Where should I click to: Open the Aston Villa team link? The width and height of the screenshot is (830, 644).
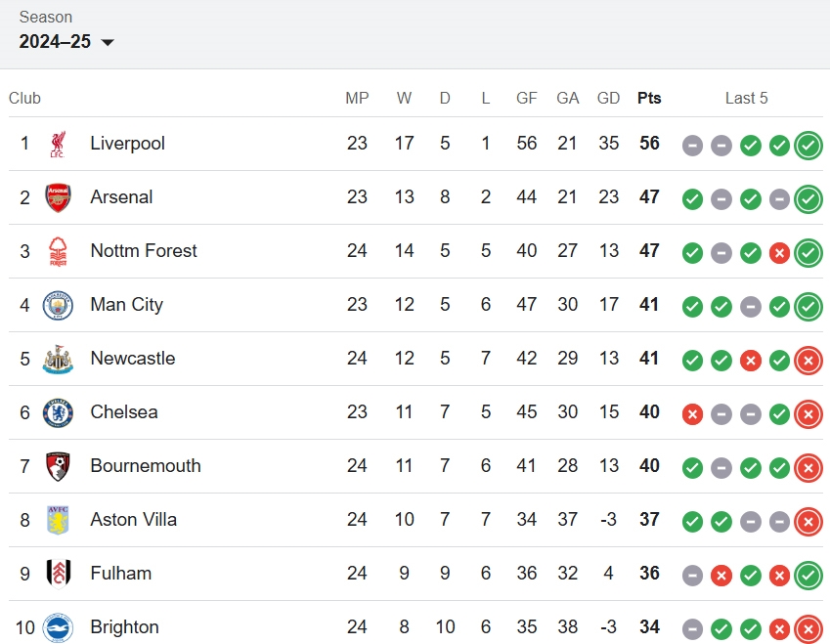pos(133,520)
